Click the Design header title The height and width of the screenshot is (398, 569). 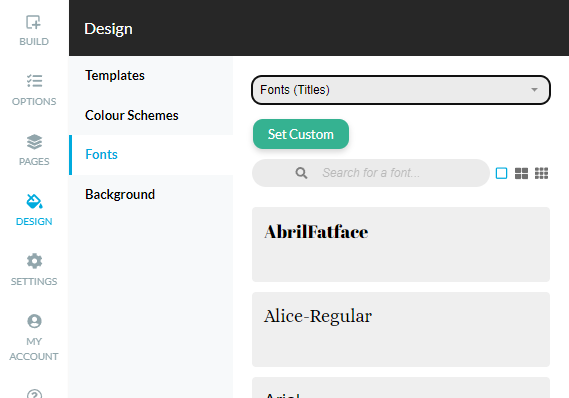click(x=109, y=29)
